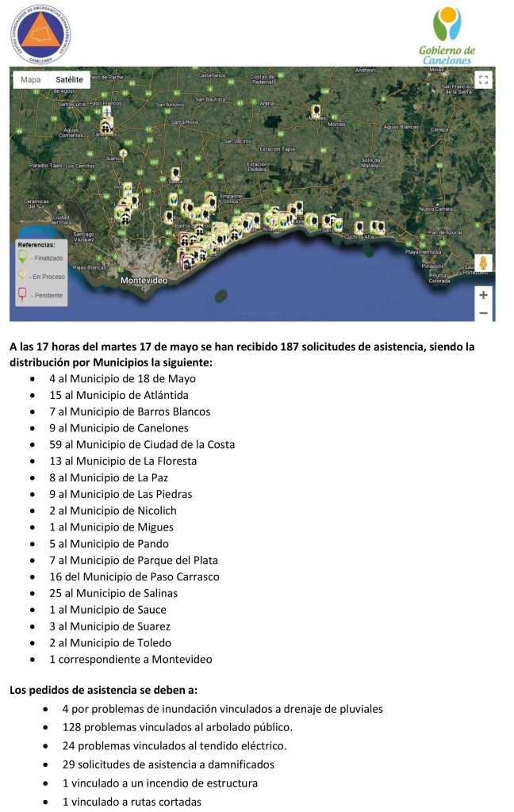Click the Referencias legend heading
This screenshot has width=514, height=812.
pos(36,244)
